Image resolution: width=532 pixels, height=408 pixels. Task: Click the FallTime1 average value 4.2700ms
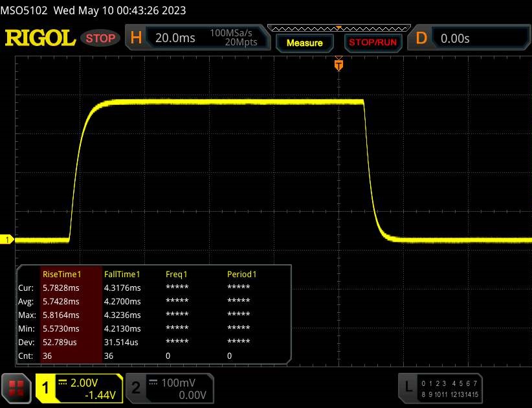tap(122, 301)
